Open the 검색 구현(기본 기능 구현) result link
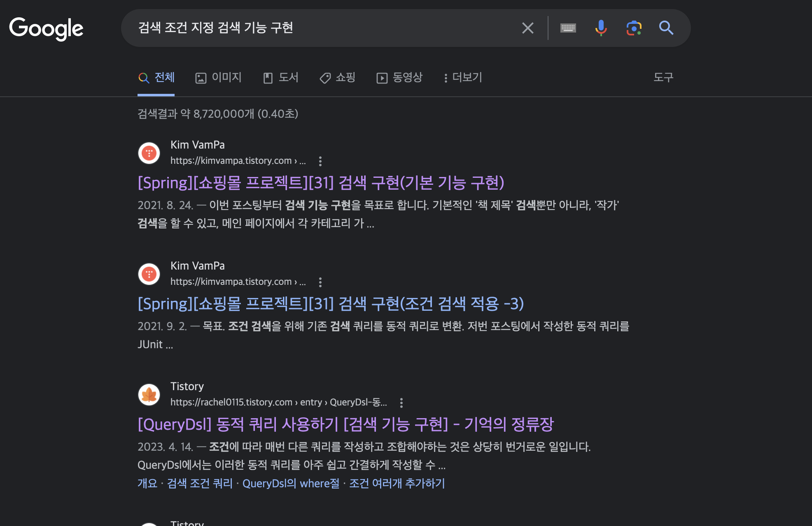 [321, 183]
